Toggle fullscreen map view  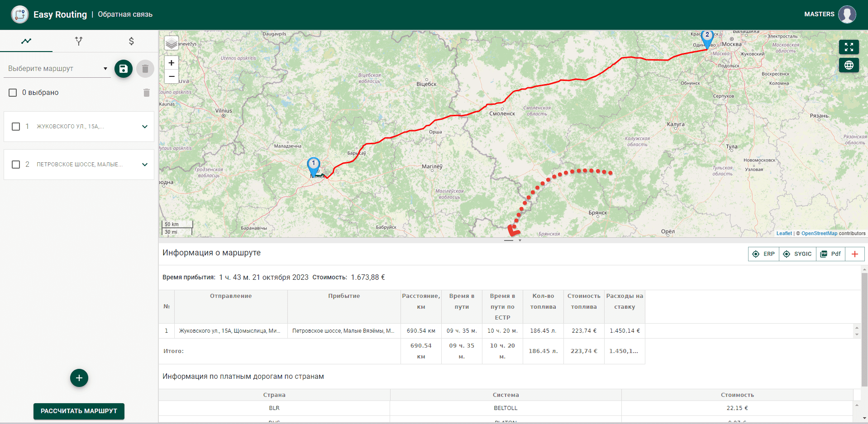click(849, 47)
